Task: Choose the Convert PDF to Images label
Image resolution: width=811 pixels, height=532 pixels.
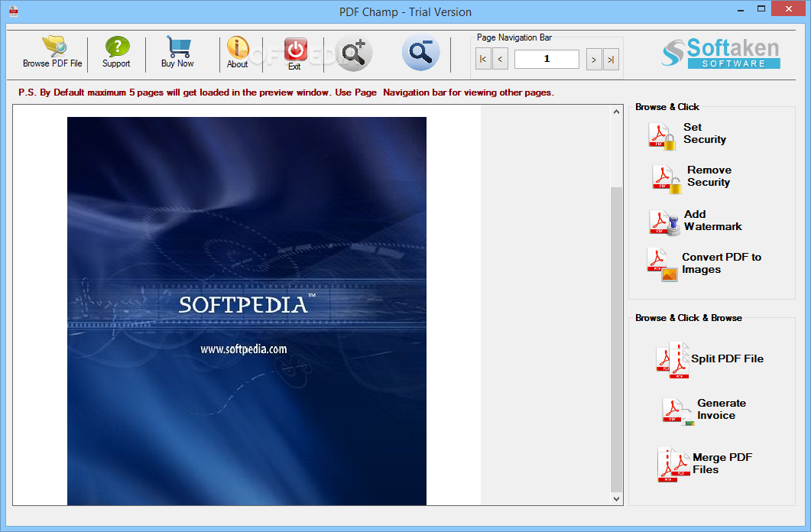Action: pyautogui.click(x=721, y=263)
